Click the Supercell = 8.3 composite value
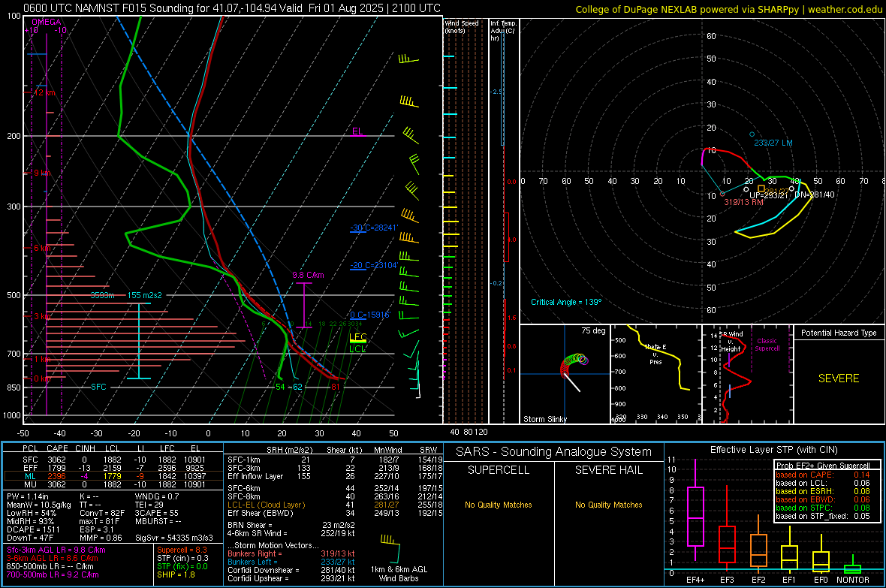886x588 pixels. (x=182, y=550)
